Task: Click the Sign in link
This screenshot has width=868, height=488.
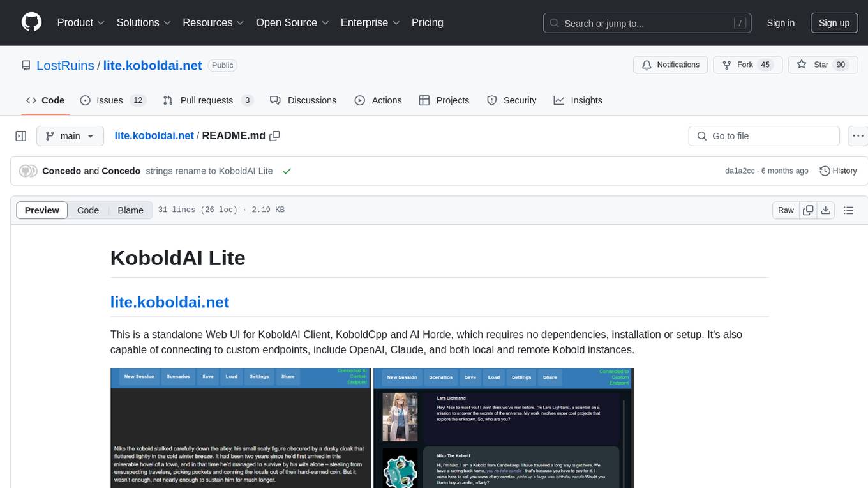Action: pyautogui.click(x=781, y=22)
